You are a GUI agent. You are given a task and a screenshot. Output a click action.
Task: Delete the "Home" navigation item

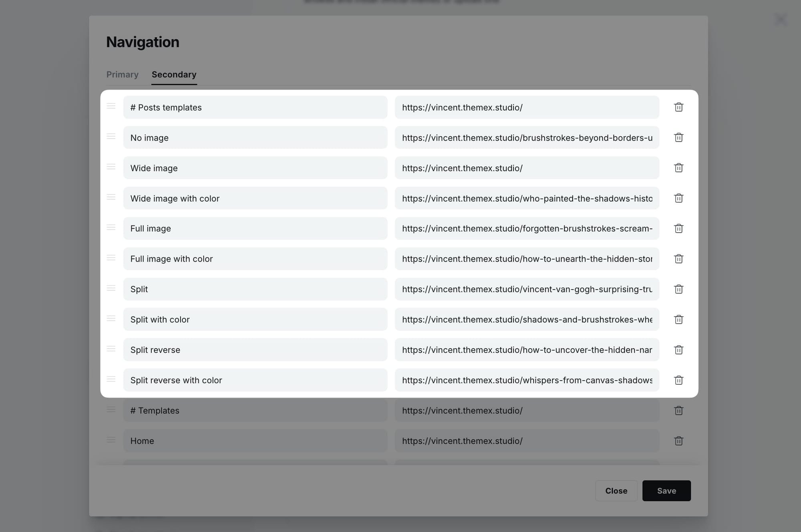[678, 441]
